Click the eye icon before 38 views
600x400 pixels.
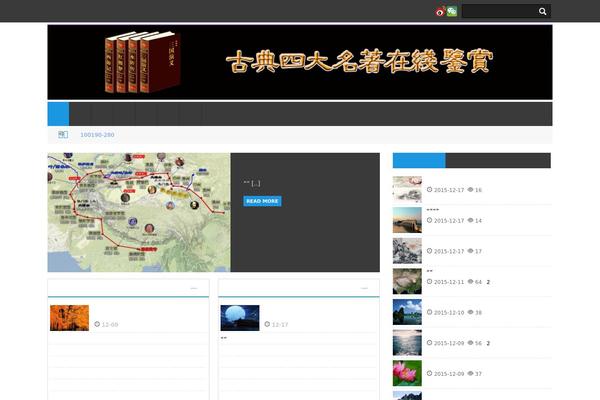pyautogui.click(x=470, y=312)
